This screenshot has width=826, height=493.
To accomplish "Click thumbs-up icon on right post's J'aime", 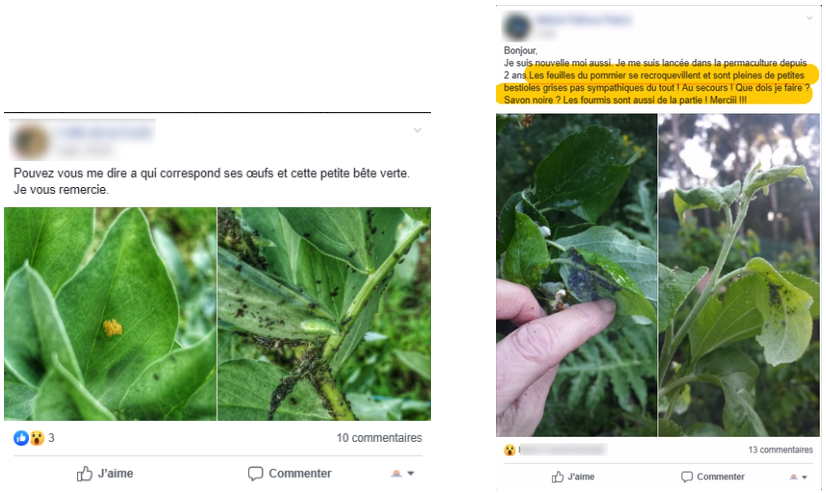I will [558, 477].
